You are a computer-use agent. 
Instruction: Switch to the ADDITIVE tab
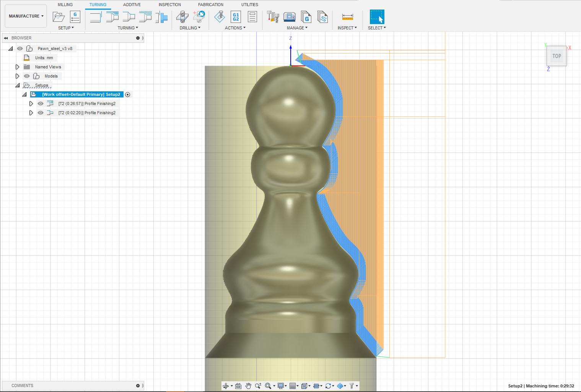coord(132,5)
